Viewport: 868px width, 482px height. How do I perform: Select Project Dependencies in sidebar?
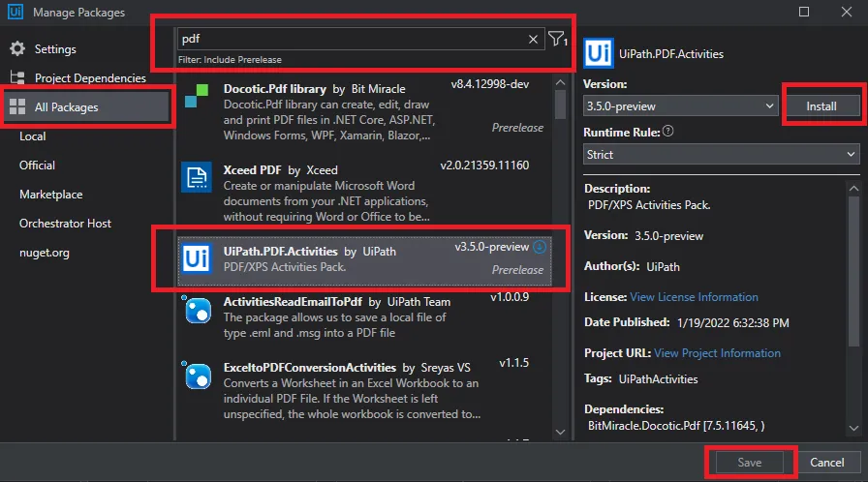coord(90,78)
